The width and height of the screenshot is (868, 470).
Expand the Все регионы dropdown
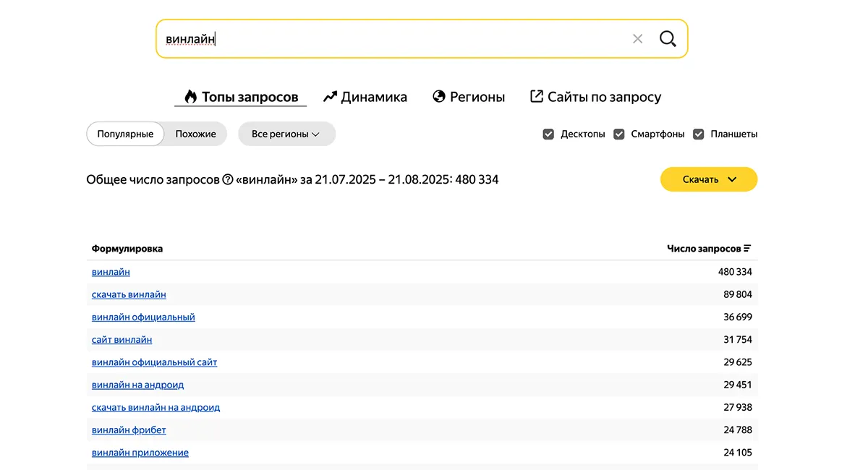point(286,134)
